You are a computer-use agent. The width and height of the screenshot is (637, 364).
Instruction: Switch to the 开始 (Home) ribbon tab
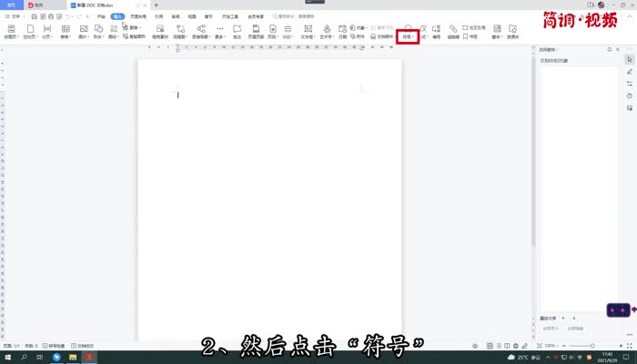click(x=101, y=16)
